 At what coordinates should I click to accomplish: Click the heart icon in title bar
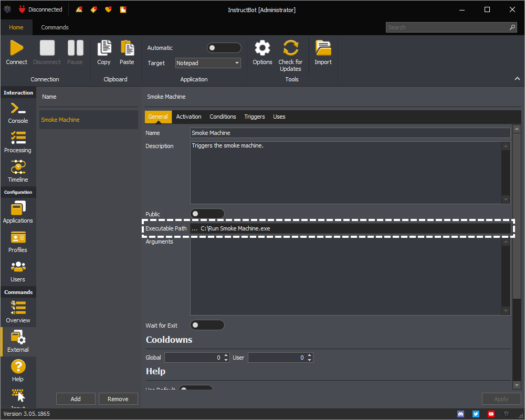pyautogui.click(x=108, y=9)
